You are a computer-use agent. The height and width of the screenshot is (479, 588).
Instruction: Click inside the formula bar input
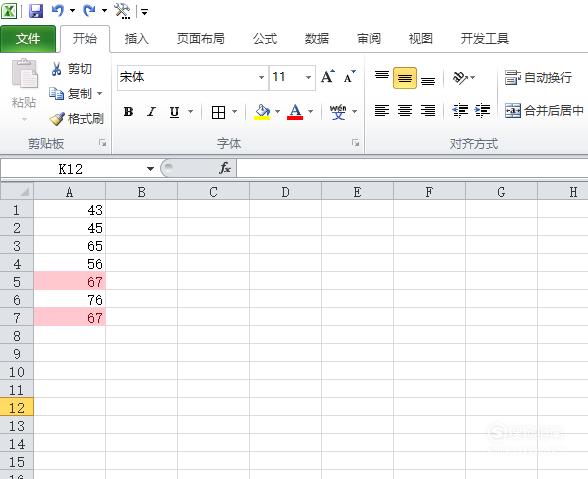[412, 168]
